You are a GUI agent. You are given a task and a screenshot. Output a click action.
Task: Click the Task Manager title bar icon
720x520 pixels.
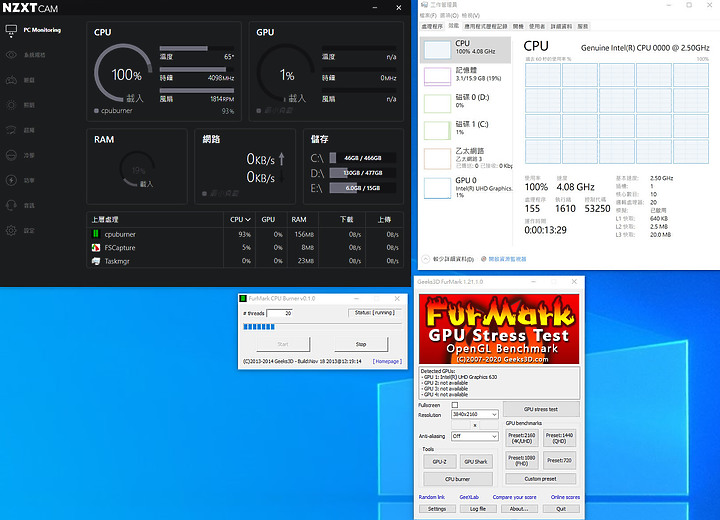[424, 5]
